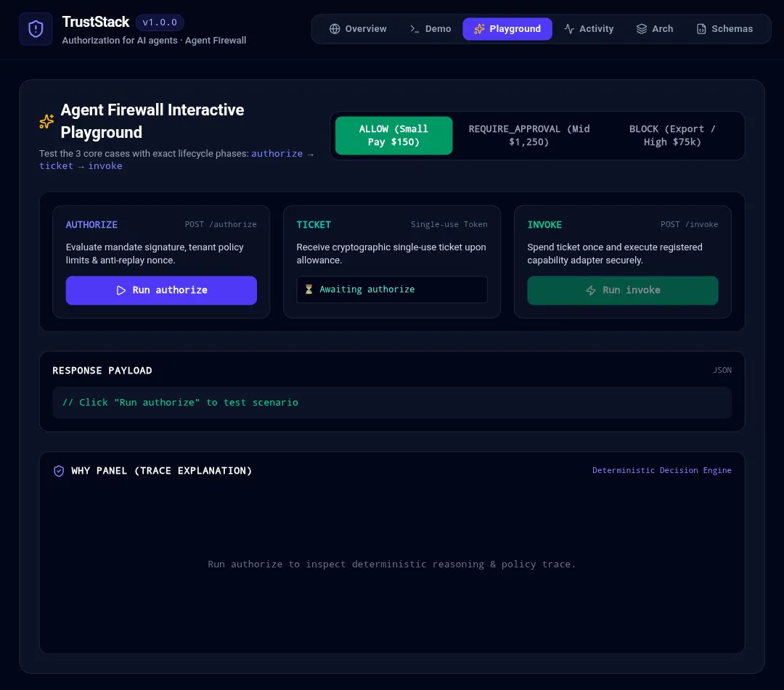Image resolution: width=784 pixels, height=690 pixels.
Task: Click the 'Deterministic Decision Engine' label
Action: pyautogui.click(x=662, y=470)
